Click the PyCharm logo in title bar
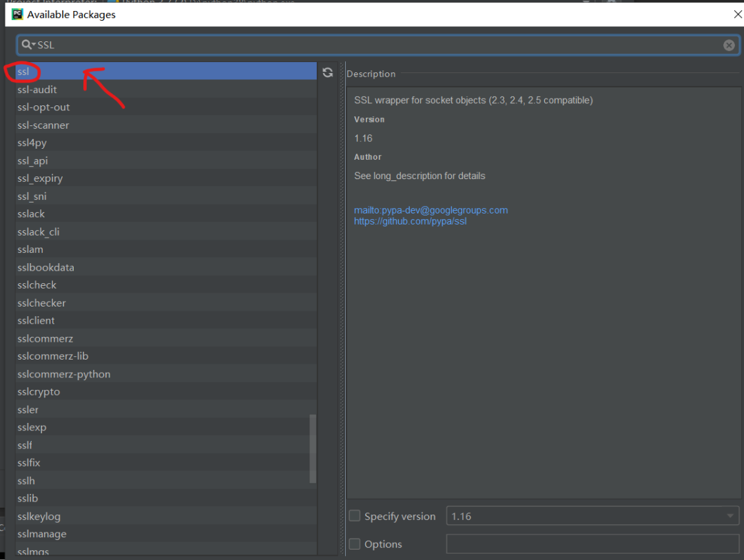The height and width of the screenshot is (560, 744). 17,14
